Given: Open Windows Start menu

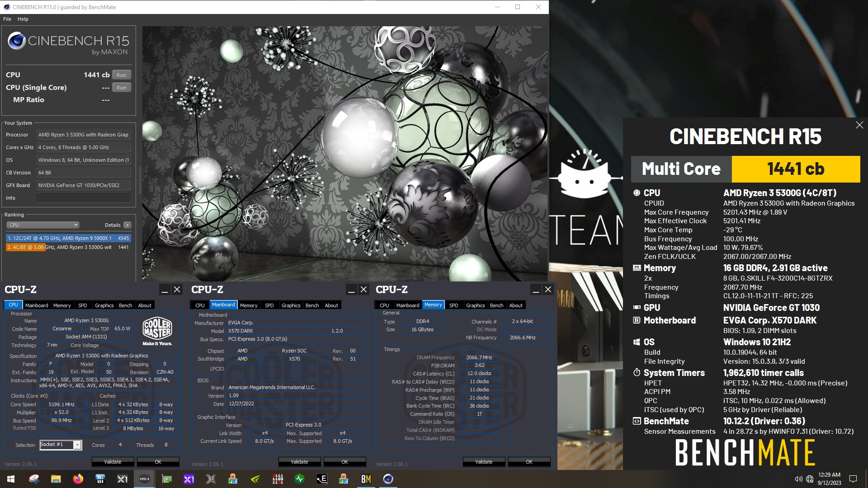Looking at the screenshot, I should coord(11,479).
